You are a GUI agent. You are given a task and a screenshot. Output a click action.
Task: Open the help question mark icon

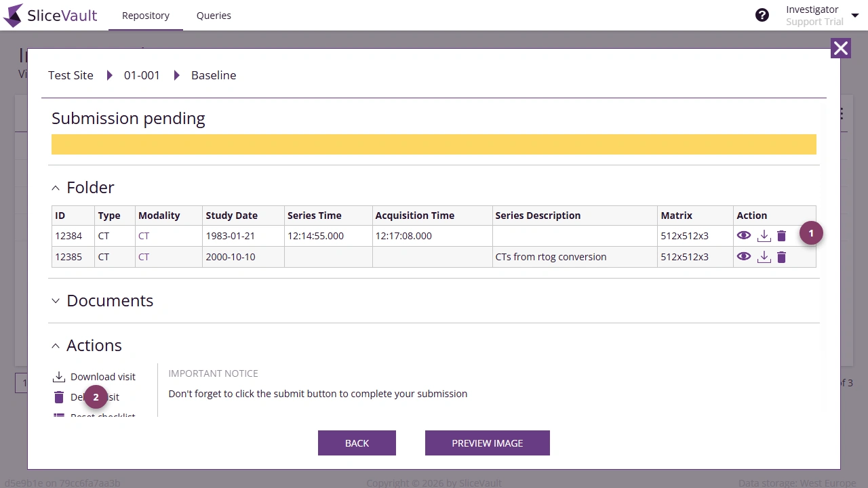(x=762, y=15)
